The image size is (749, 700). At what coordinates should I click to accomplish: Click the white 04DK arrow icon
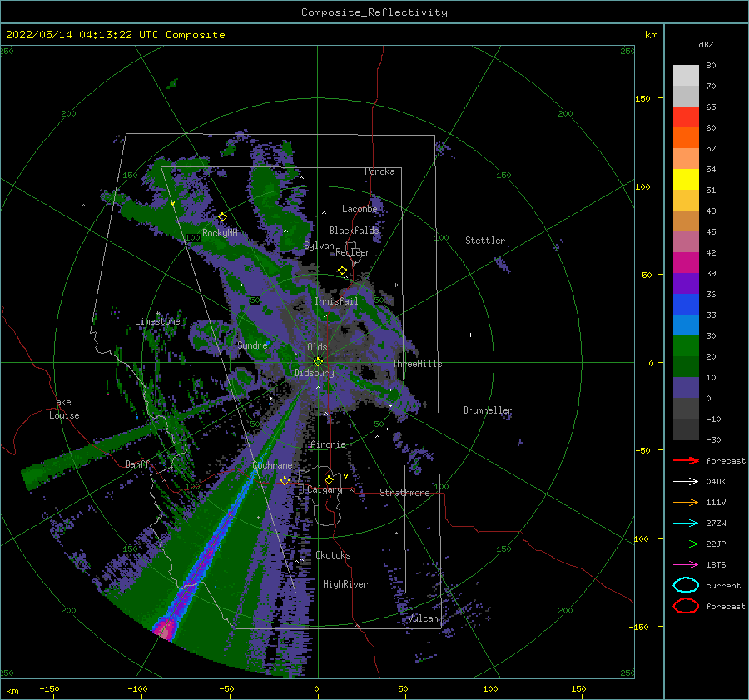(686, 482)
